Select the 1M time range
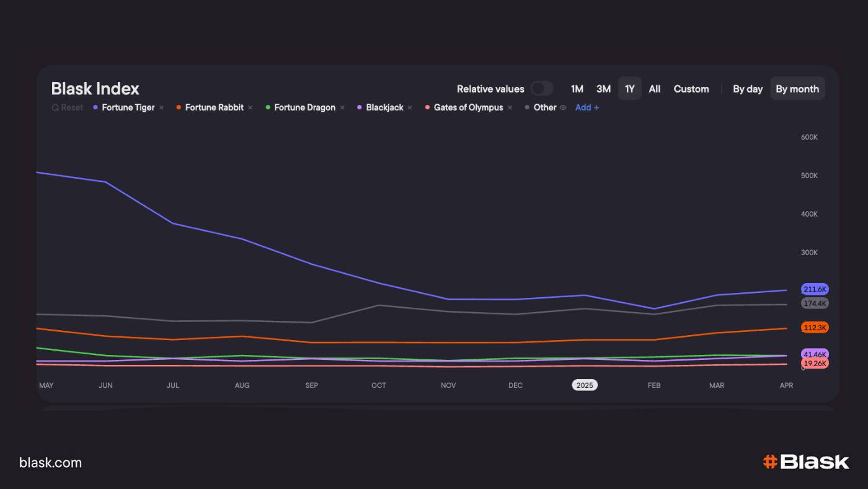Image resolution: width=868 pixels, height=489 pixels. pos(577,89)
